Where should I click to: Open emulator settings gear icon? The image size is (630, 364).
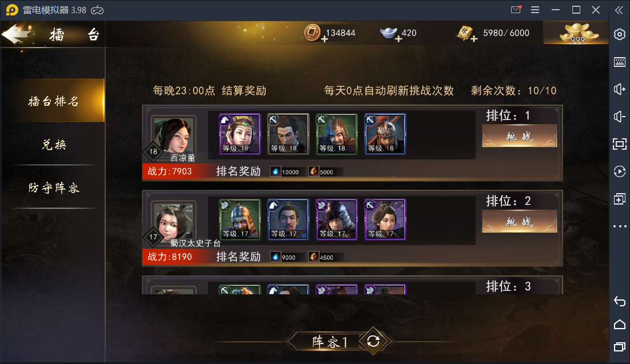click(x=620, y=34)
